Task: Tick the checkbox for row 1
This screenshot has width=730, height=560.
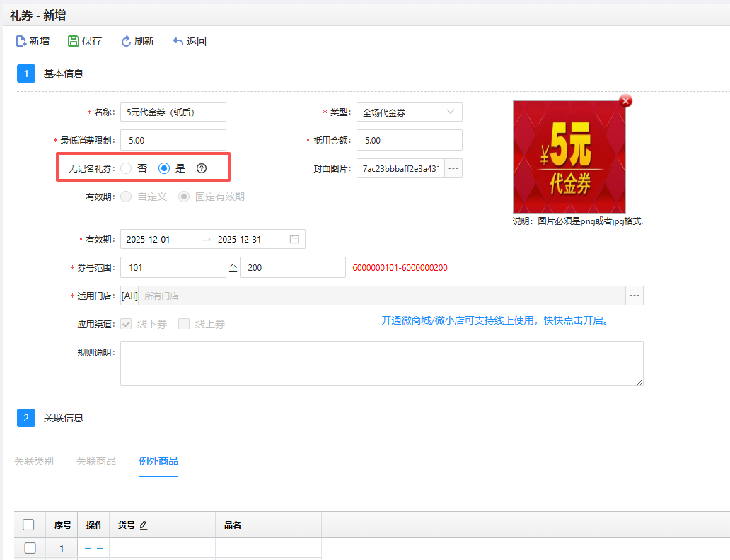Action: pos(30,548)
